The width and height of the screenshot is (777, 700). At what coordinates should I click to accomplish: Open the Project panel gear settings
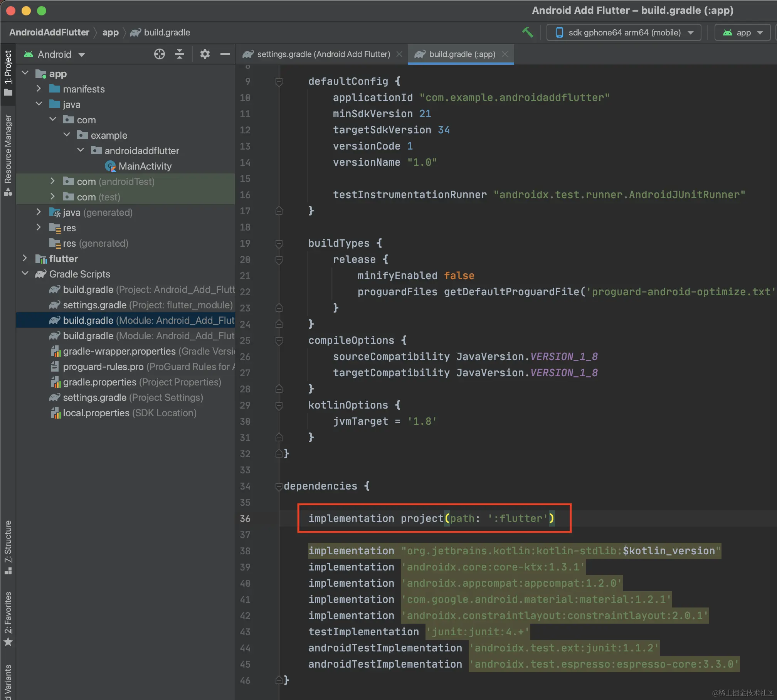coord(205,54)
